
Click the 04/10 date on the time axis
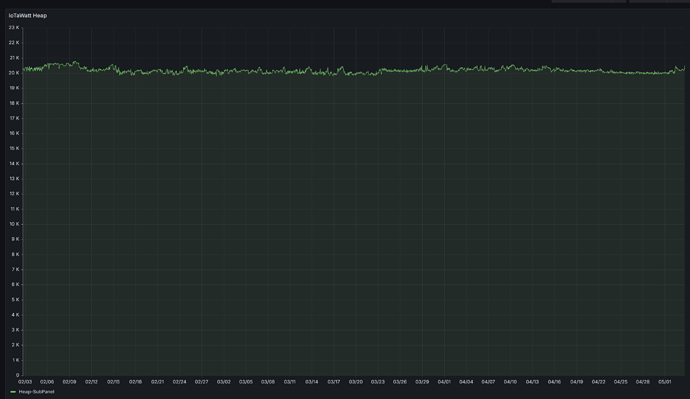[510, 382]
